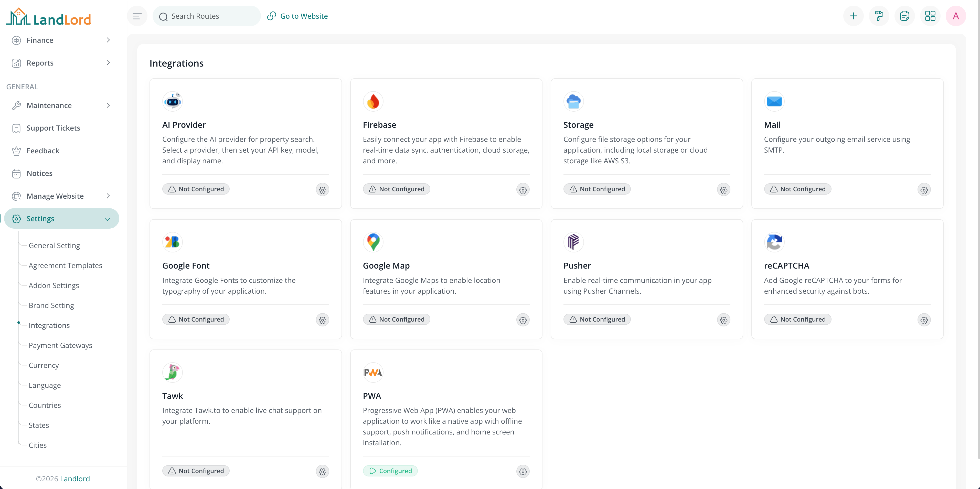Open settings gear on the PWA card
This screenshot has height=489, width=980.
point(523,472)
